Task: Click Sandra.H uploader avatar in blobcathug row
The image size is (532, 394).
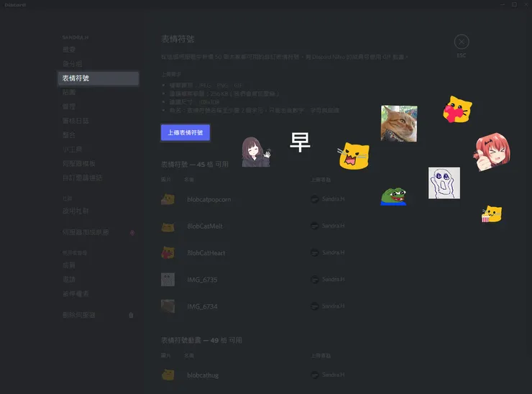Action: [315, 375]
